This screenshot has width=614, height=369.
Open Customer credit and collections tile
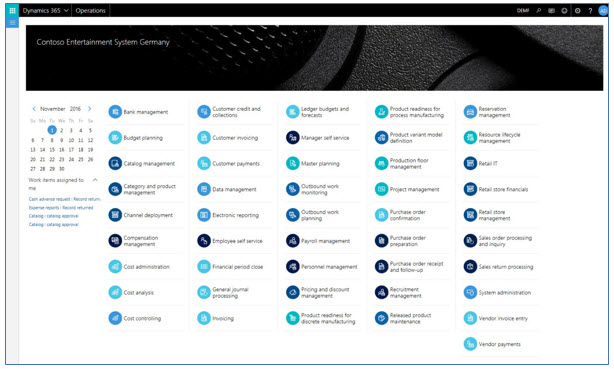229,112
